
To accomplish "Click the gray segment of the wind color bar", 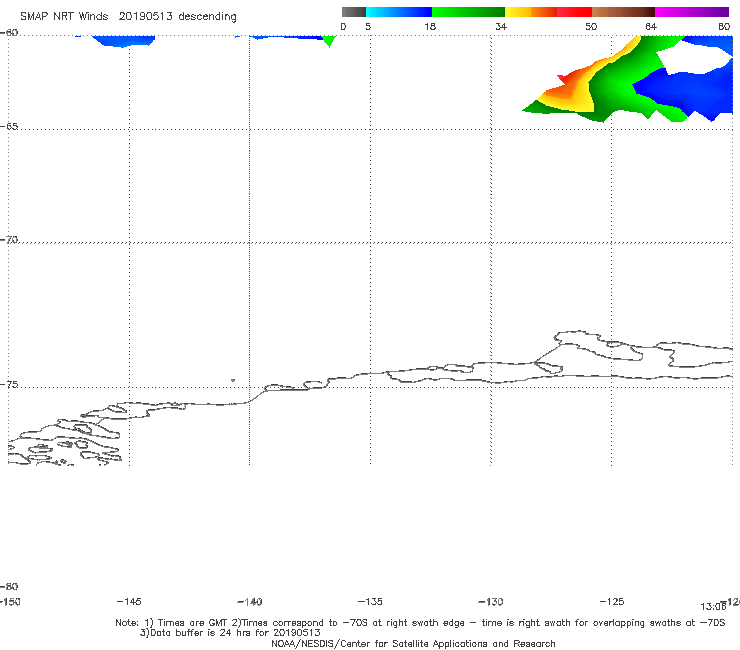I will (x=353, y=12).
